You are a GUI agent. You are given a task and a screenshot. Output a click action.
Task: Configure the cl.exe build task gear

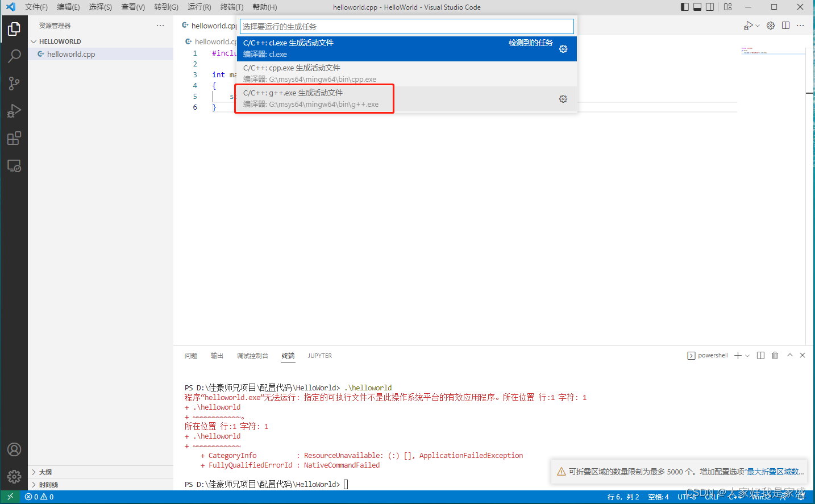[x=563, y=49]
